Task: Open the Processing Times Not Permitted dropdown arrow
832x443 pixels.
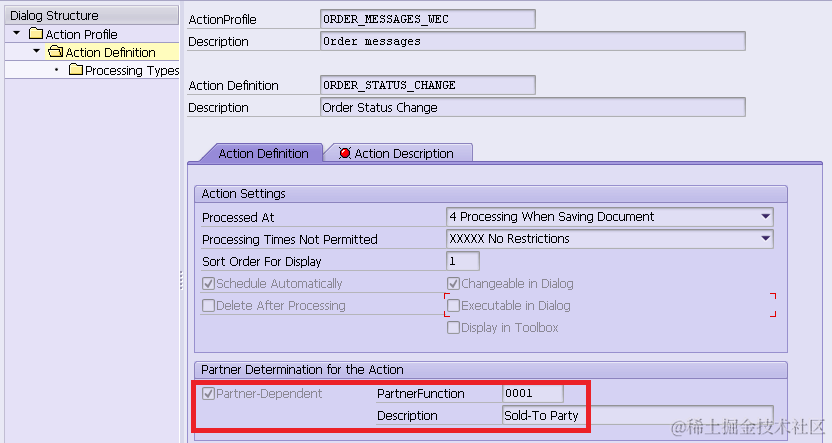Action: [765, 239]
